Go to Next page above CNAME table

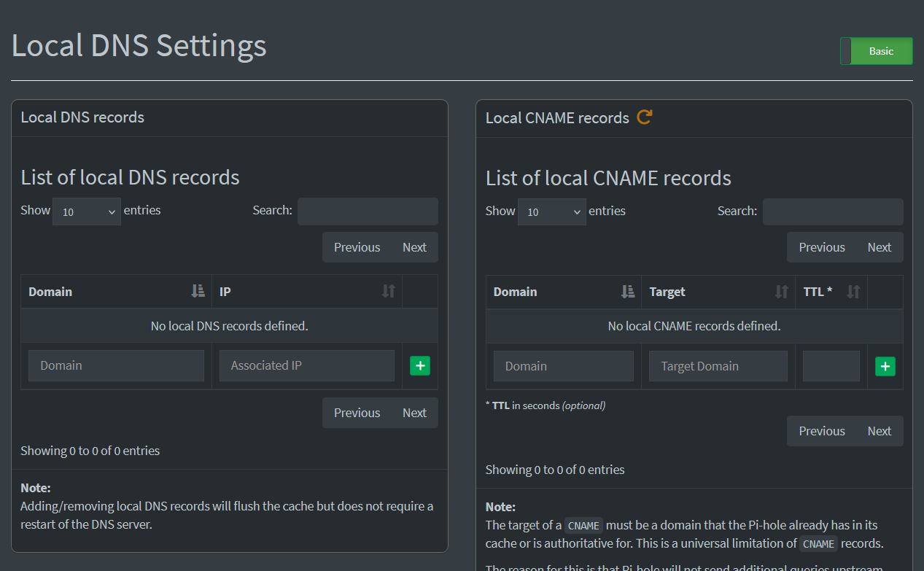880,247
